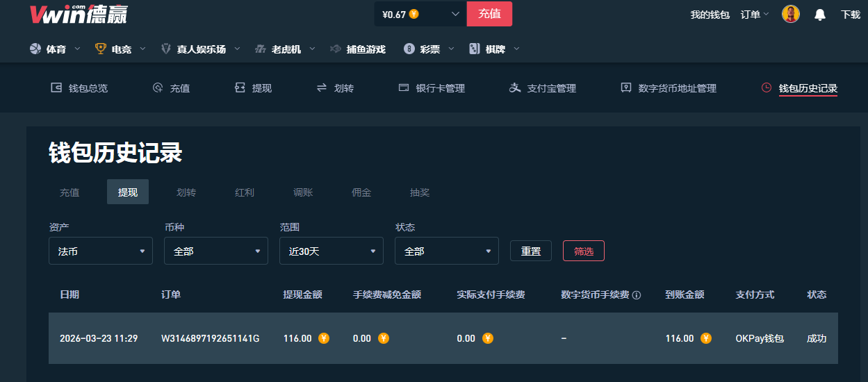Click the date 2026-03-23 11:29
The image size is (868, 382).
99,338
